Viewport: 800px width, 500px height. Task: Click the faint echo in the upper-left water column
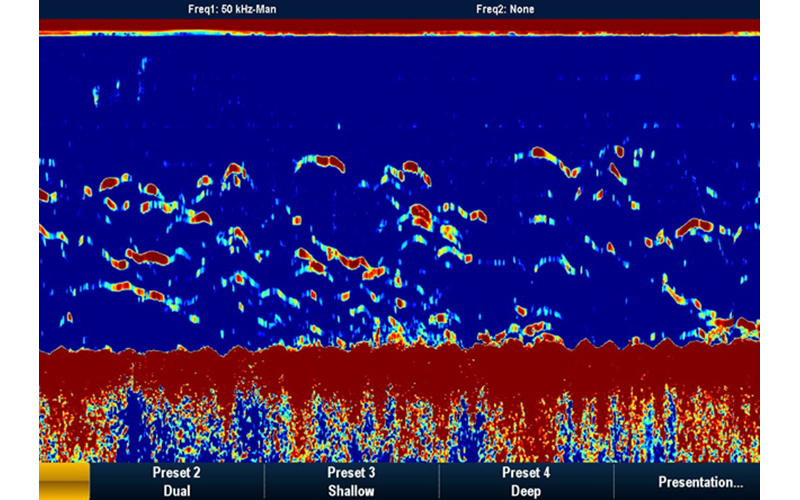coord(97,95)
